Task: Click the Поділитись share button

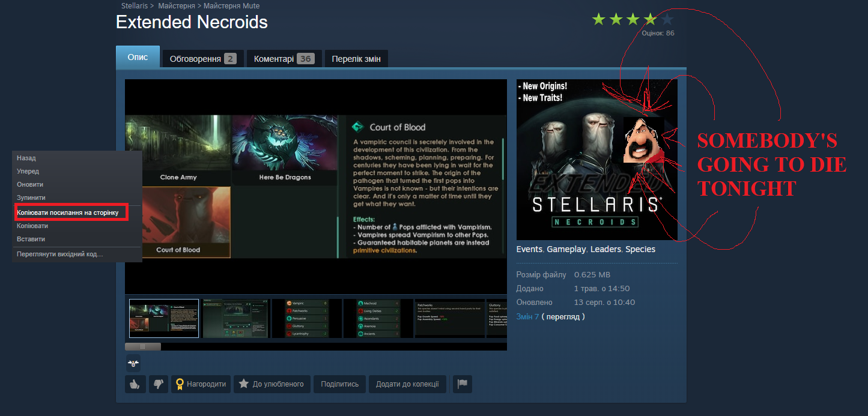Action: pos(340,384)
